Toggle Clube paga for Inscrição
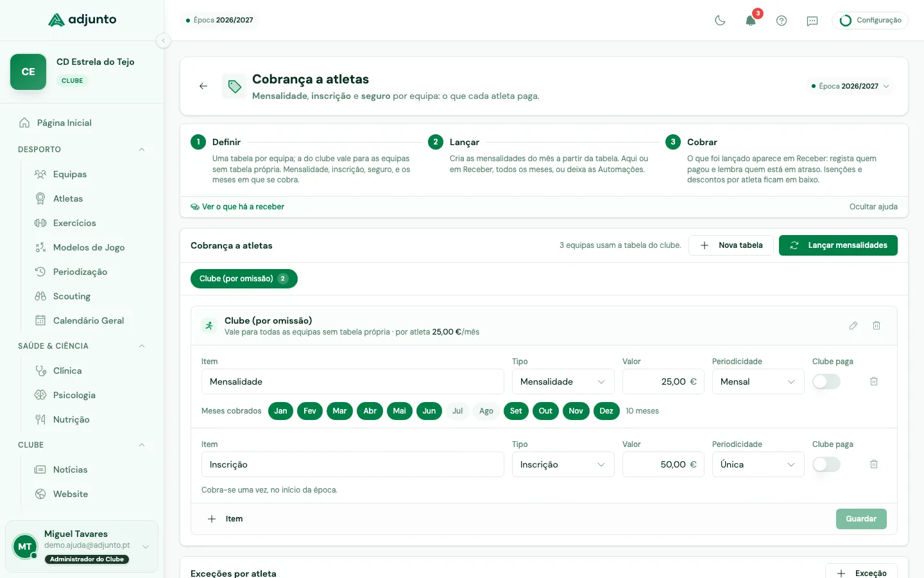The width and height of the screenshot is (924, 578). (x=826, y=464)
